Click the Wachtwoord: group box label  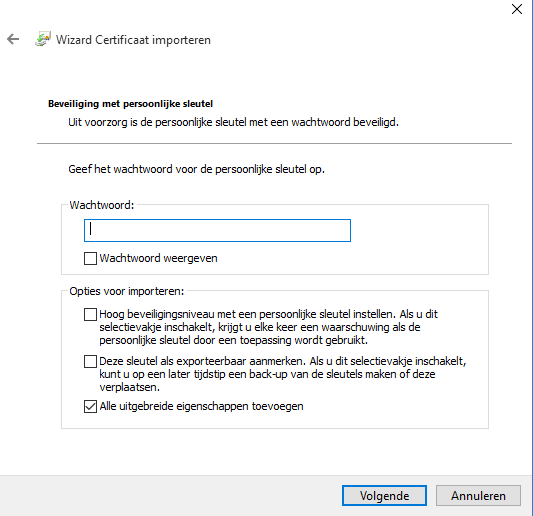(x=102, y=205)
